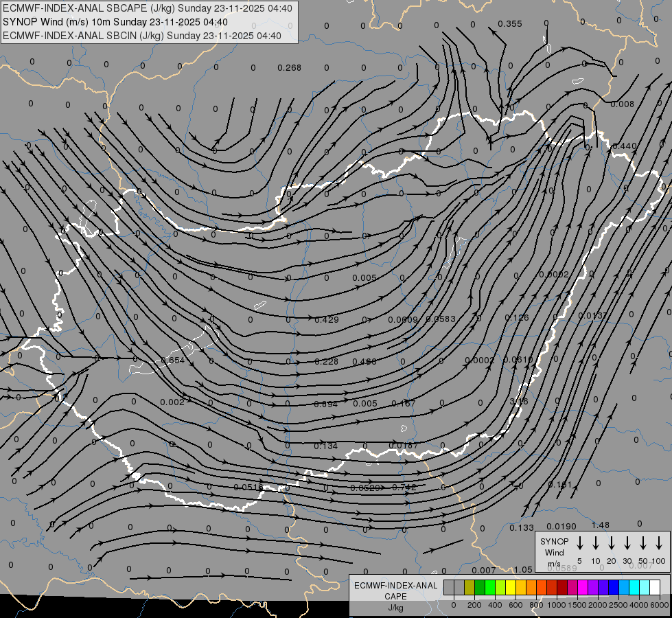Pick the olive swatch in CAPE legend
The height and width of the screenshot is (618, 672).
click(x=470, y=587)
